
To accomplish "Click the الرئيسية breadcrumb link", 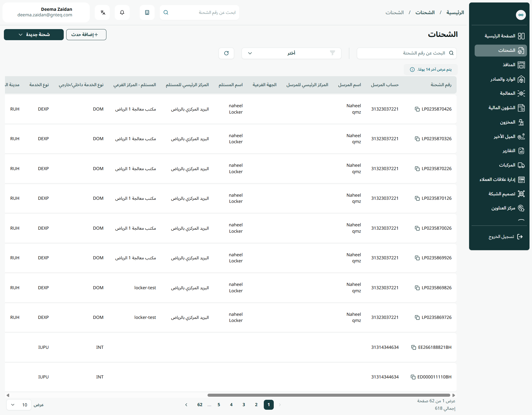I will tap(455, 12).
